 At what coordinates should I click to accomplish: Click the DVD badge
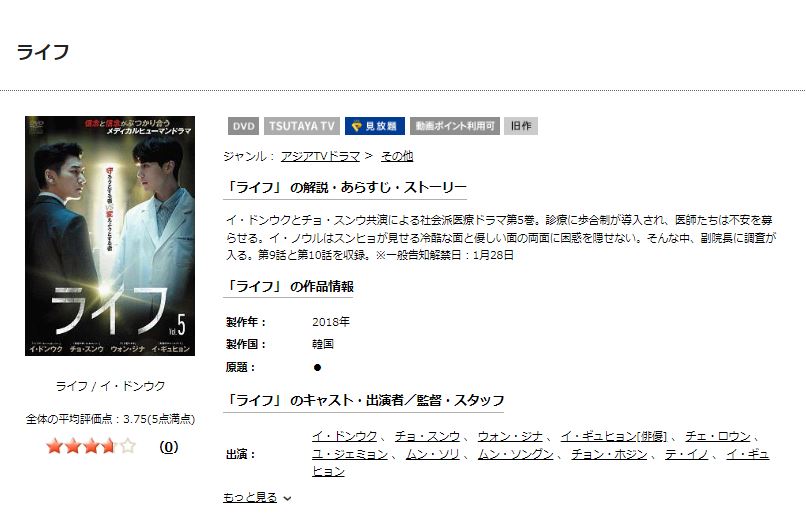[243, 126]
